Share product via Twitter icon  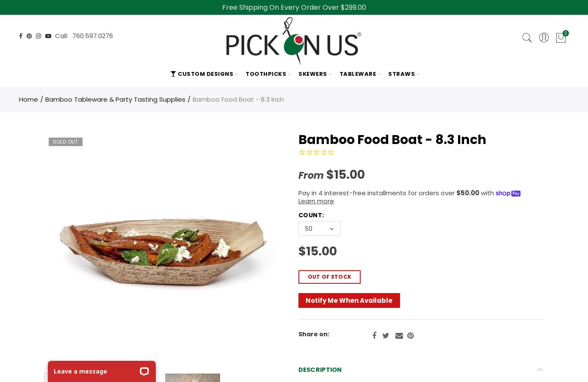point(386,336)
